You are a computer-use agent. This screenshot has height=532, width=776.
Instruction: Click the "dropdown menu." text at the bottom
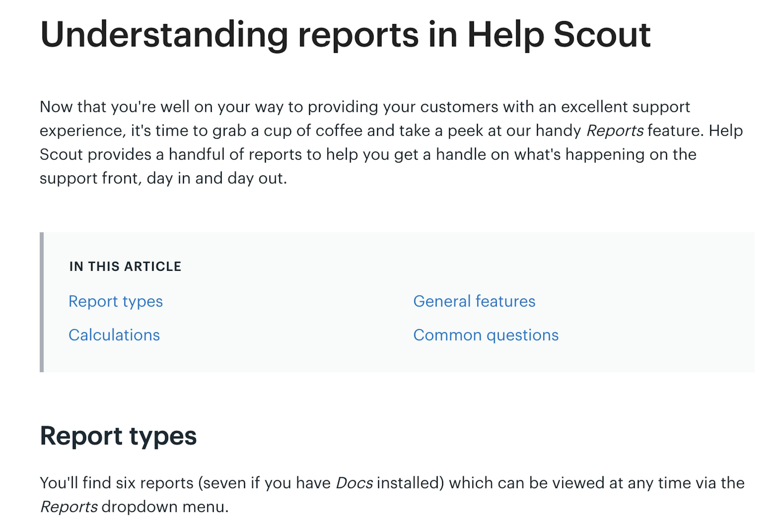165,507
